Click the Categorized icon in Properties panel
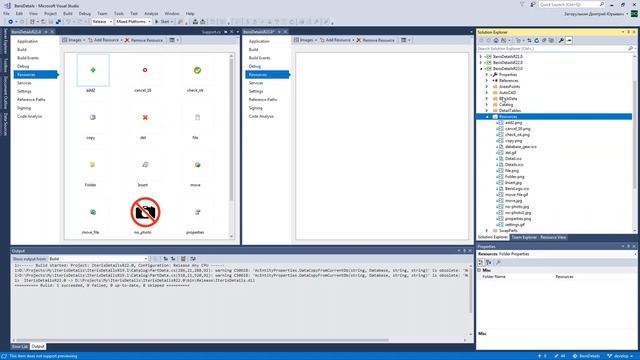The width and height of the screenshot is (640, 360). 481,262
